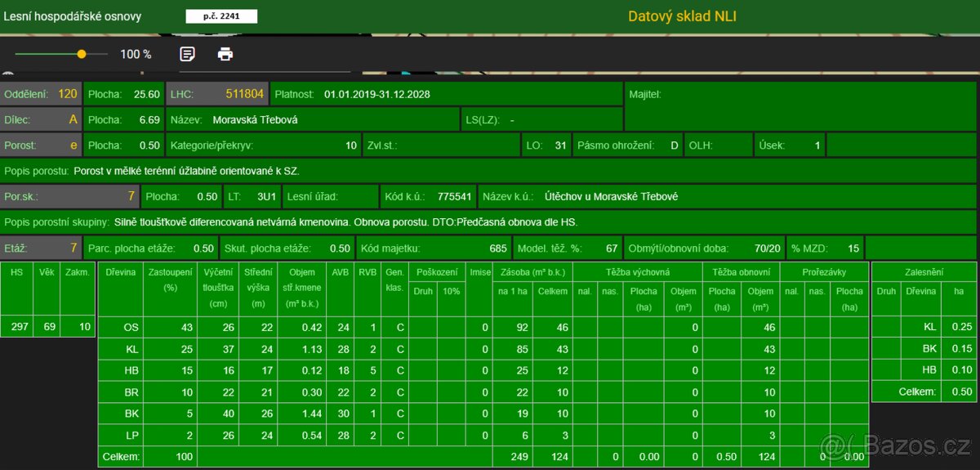The image size is (980, 470).
Task: Select the Por.sk. 7 field
Action: pos(69,196)
